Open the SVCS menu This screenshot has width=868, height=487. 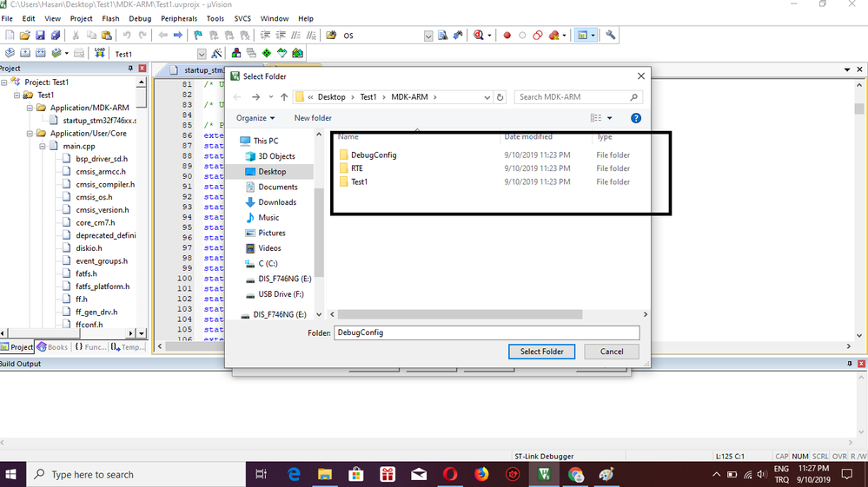coord(242,18)
